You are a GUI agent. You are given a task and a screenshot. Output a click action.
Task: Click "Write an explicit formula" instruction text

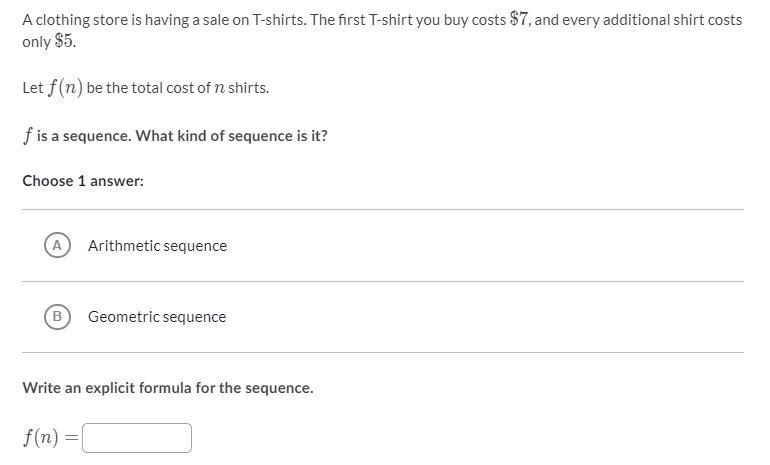point(168,388)
